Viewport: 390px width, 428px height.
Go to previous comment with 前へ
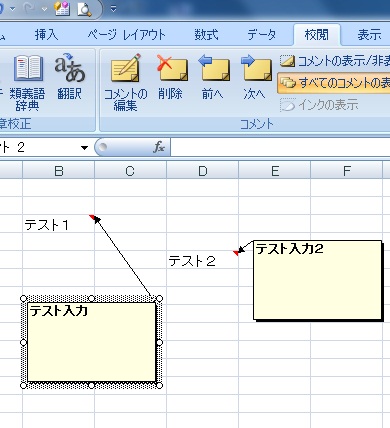(x=213, y=77)
